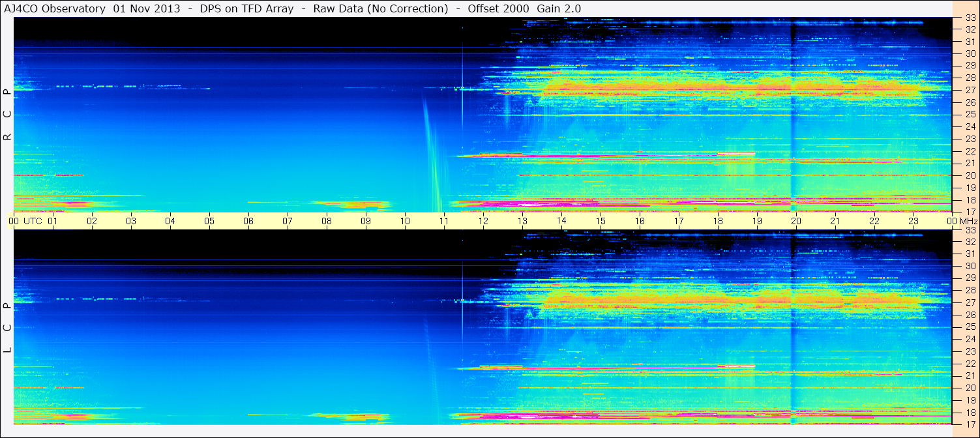Click the 12 hour mark on the UTC axis
980x438 pixels.
(483, 221)
